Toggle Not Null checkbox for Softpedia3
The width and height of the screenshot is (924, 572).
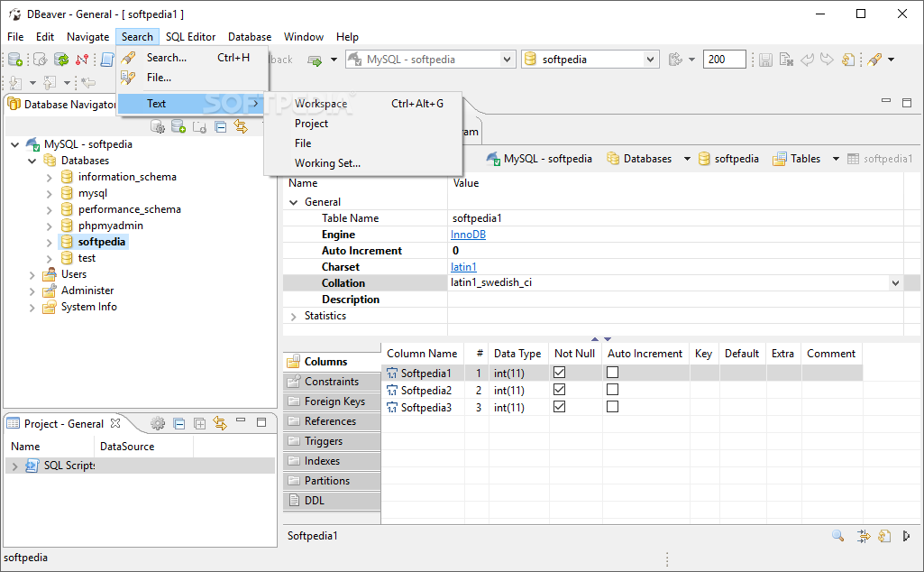tap(560, 407)
